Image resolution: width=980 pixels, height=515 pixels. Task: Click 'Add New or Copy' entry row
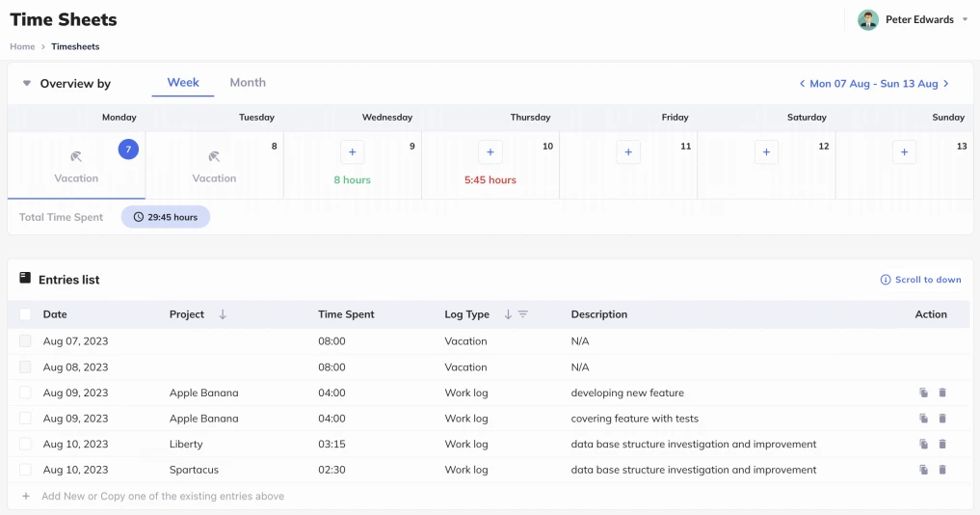490,497
